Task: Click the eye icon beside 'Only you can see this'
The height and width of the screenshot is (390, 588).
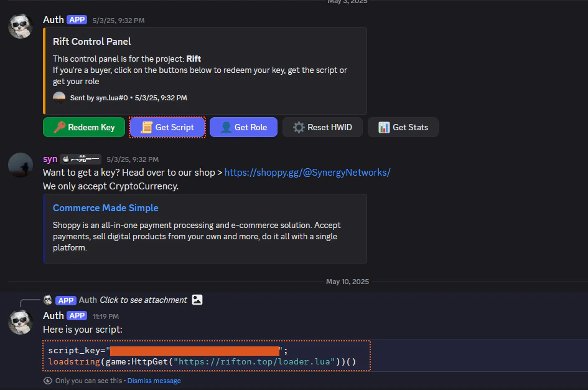Action: 48,381
